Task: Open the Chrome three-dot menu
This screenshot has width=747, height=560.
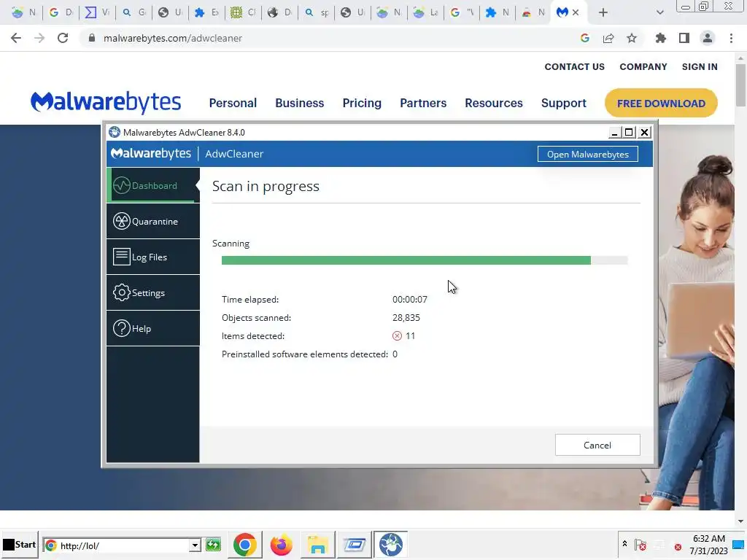Action: click(731, 38)
